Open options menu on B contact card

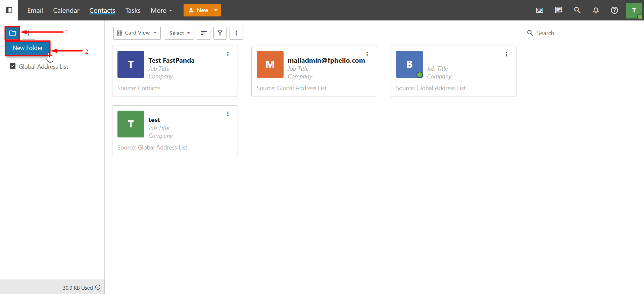[x=506, y=54]
